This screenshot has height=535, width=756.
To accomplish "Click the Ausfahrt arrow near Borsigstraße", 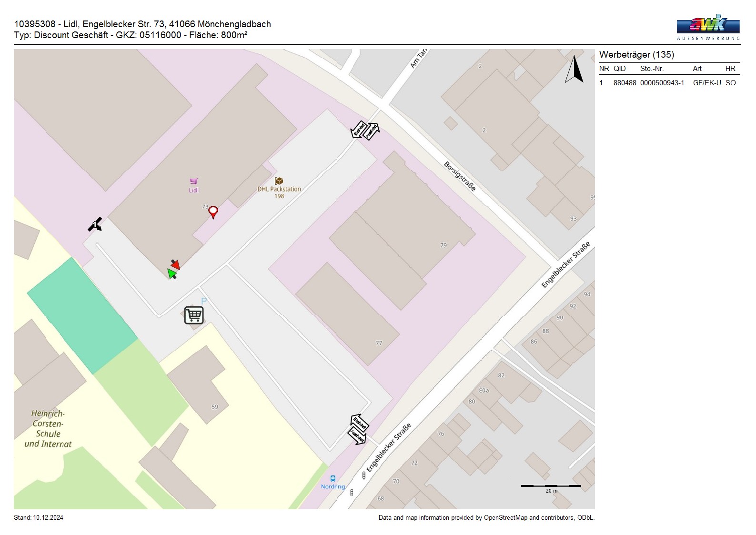I will point(372,131).
